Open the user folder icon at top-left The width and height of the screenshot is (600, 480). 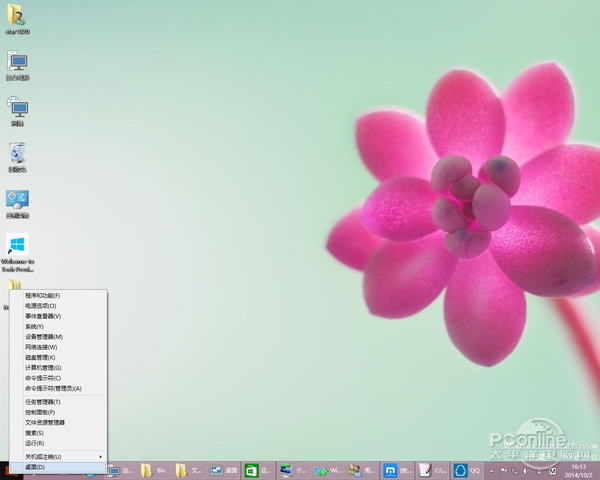point(17,16)
